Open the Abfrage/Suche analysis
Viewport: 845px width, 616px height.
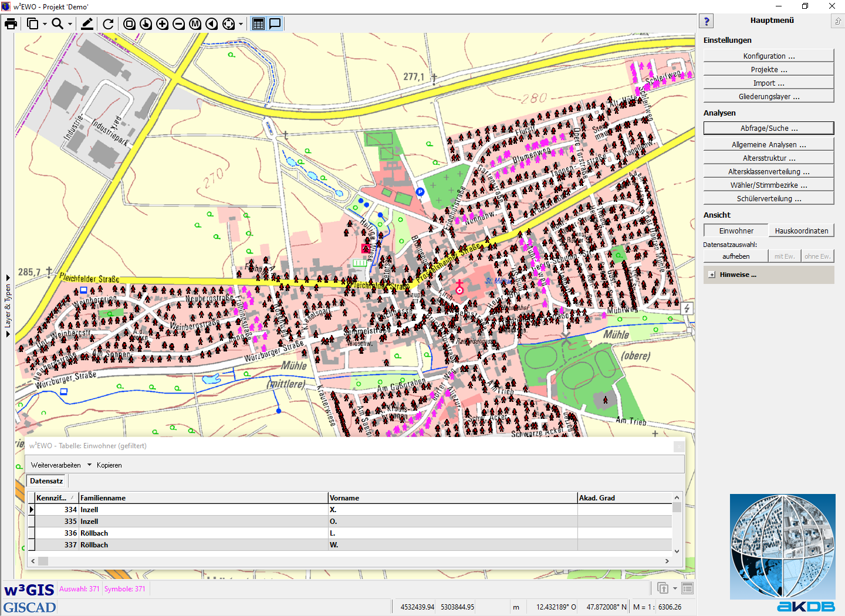(769, 128)
